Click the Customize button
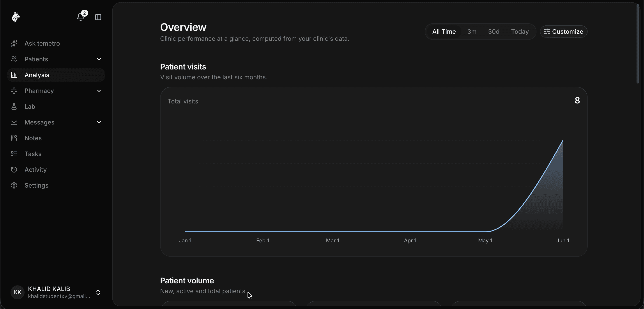This screenshot has height=309, width=644. click(x=563, y=32)
